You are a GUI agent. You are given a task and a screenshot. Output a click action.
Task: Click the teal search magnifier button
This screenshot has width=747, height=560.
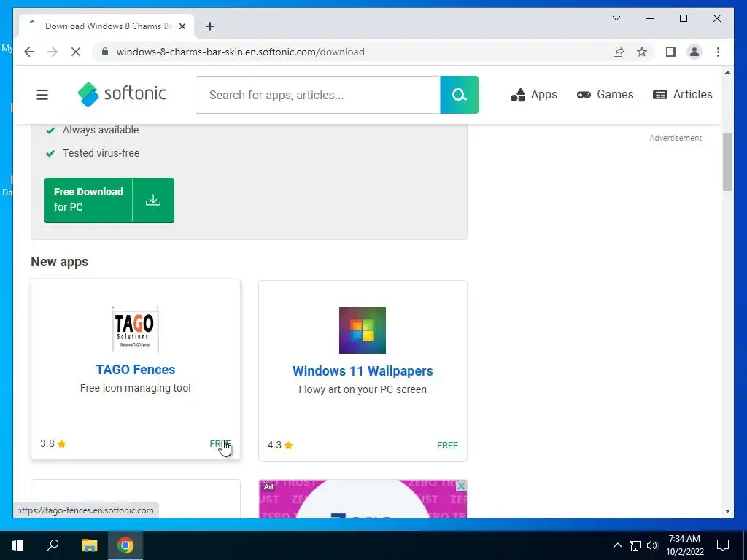[459, 95]
